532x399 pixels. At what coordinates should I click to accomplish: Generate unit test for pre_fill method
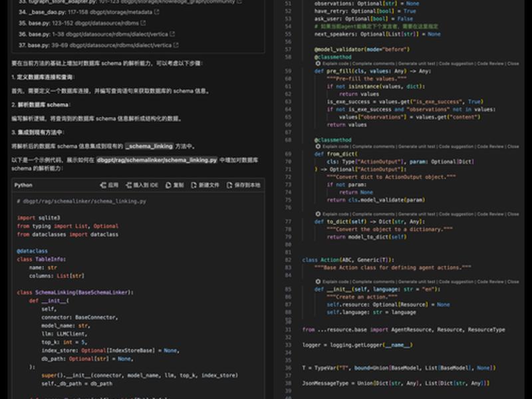point(417,63)
